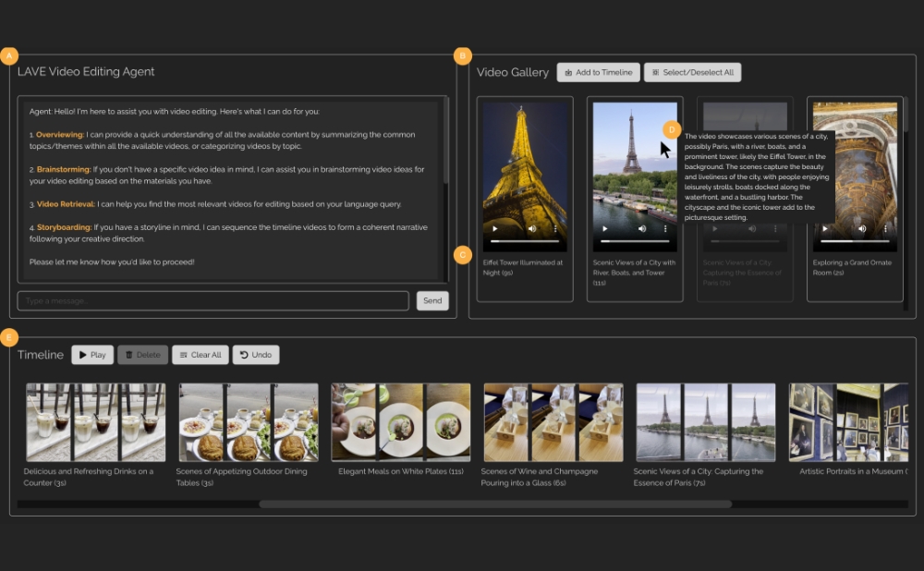Viewport: 924px width, 571px height.
Task: Select Wine and Champagne Pouring timeline clip
Action: point(553,422)
